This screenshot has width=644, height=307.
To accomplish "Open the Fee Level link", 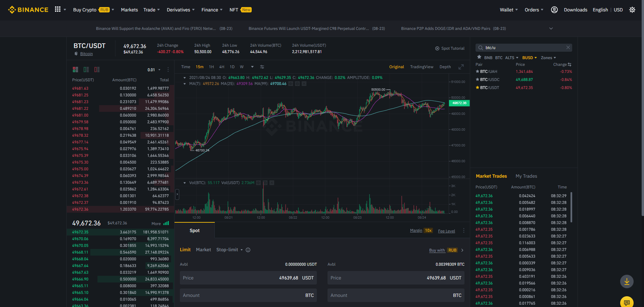I will pyautogui.click(x=447, y=231).
